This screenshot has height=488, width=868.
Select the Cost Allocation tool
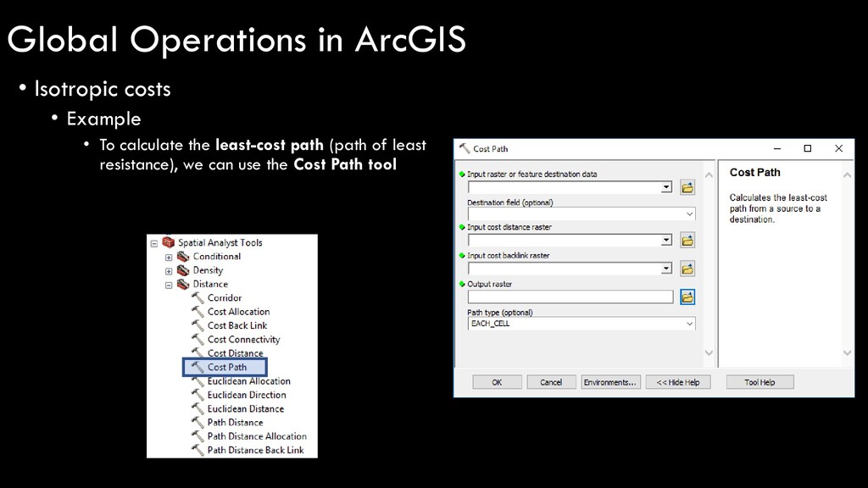point(238,312)
